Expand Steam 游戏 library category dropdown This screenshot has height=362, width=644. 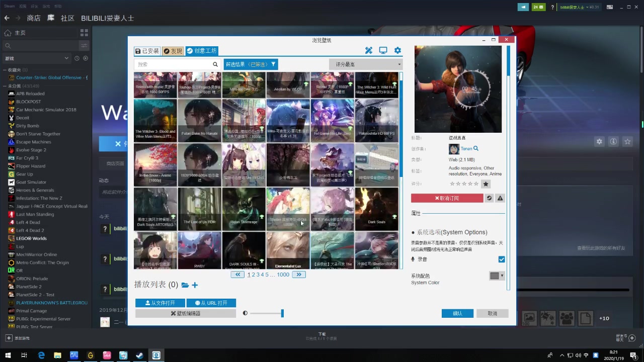click(36, 58)
